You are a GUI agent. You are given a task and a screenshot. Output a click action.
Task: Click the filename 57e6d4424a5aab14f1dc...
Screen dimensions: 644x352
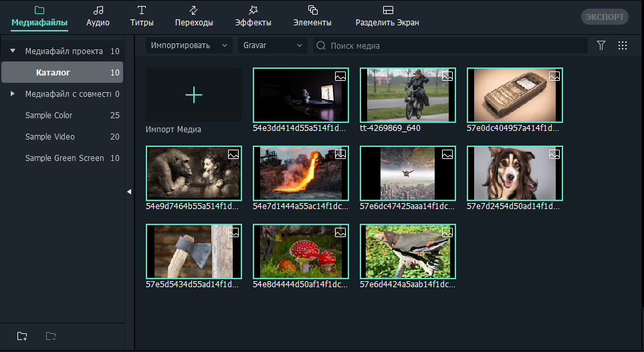pos(407,284)
